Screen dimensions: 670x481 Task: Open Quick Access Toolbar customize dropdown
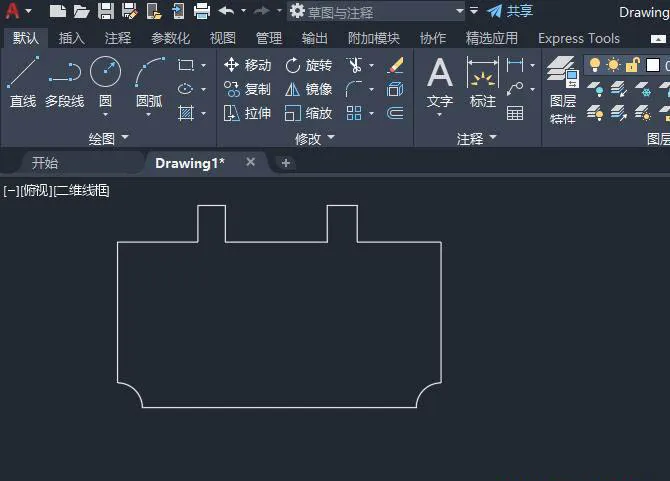[473, 11]
